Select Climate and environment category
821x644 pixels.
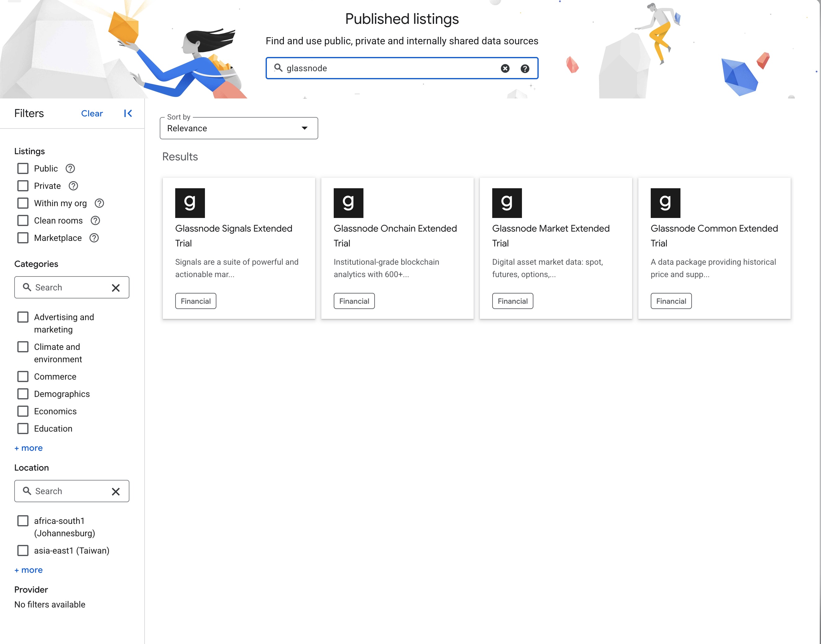click(x=23, y=347)
